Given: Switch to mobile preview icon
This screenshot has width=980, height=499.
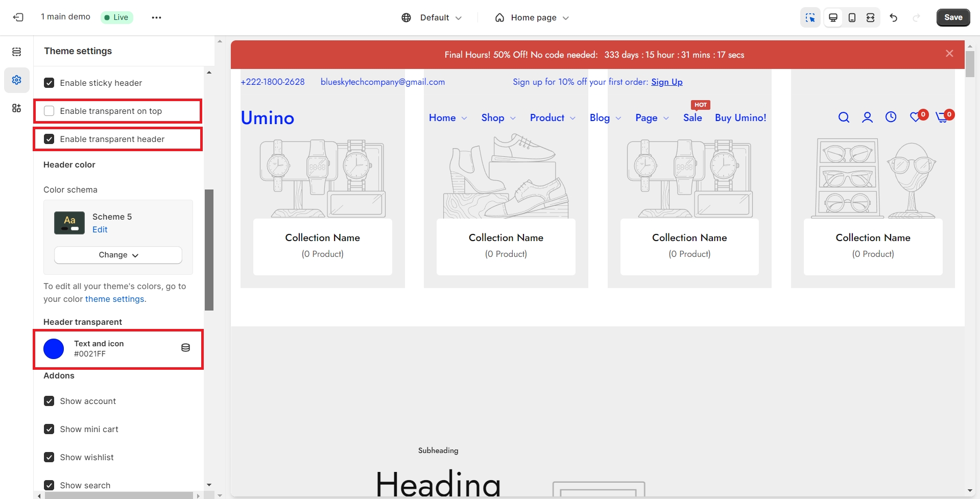Looking at the screenshot, I should [852, 17].
